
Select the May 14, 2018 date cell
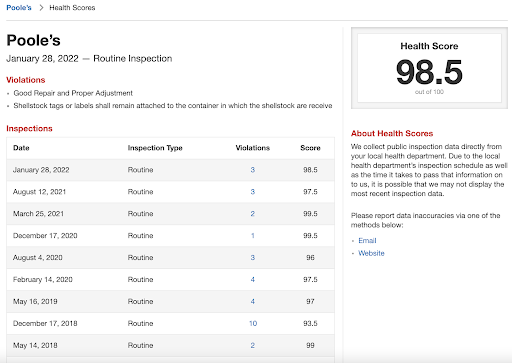click(x=35, y=346)
